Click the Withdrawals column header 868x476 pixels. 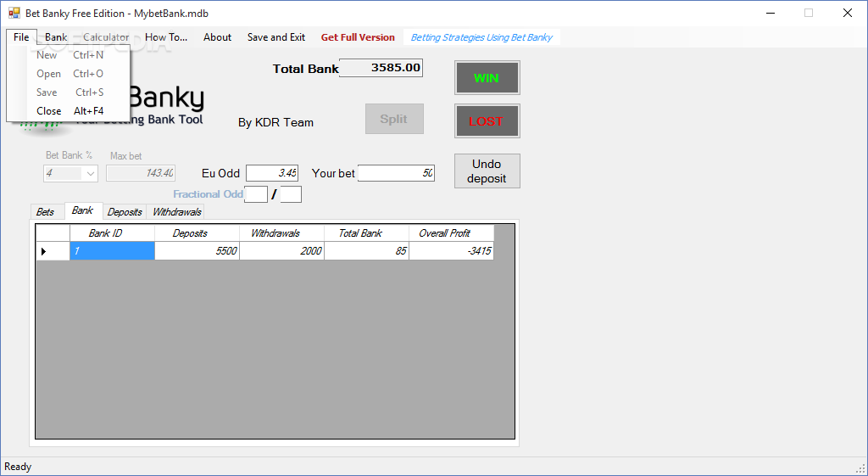click(x=281, y=233)
